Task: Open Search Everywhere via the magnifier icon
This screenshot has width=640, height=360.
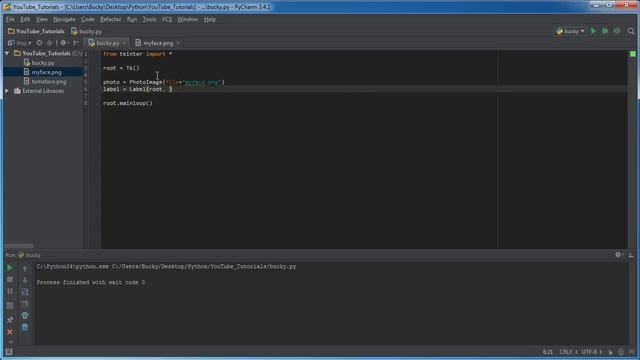Action: (x=631, y=31)
